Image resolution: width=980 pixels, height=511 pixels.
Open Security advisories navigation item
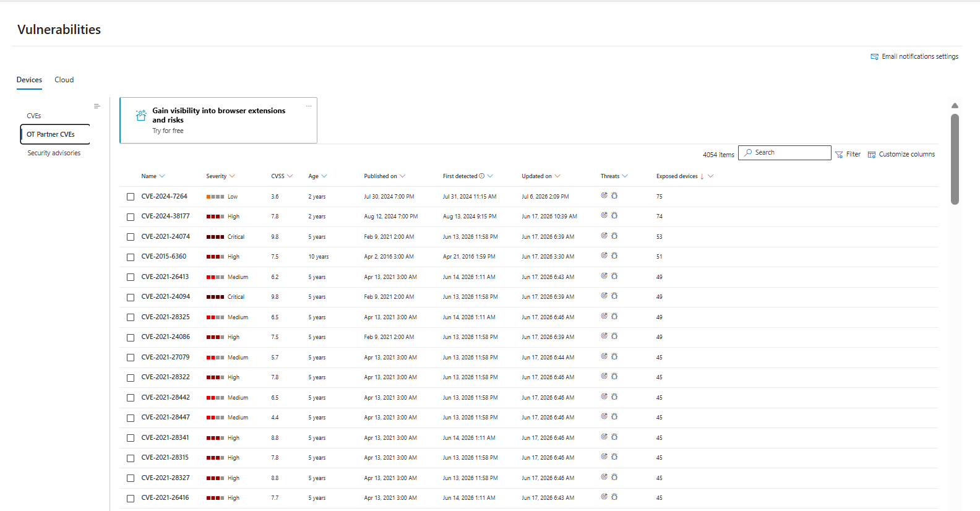point(54,153)
